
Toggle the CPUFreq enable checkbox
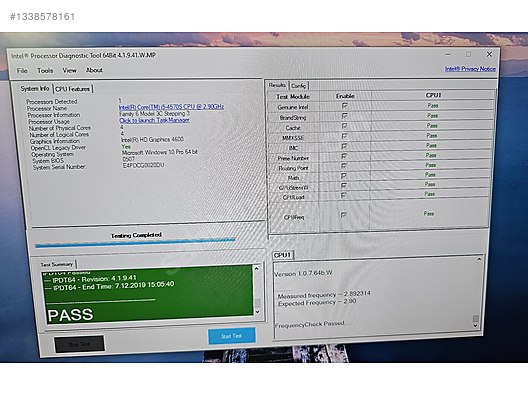click(343, 214)
